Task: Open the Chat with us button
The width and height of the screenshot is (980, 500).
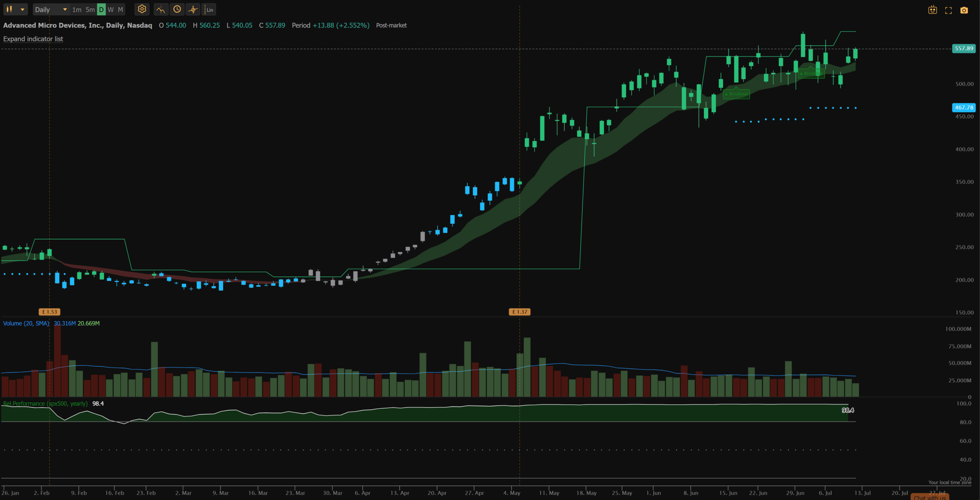Action: tap(929, 497)
